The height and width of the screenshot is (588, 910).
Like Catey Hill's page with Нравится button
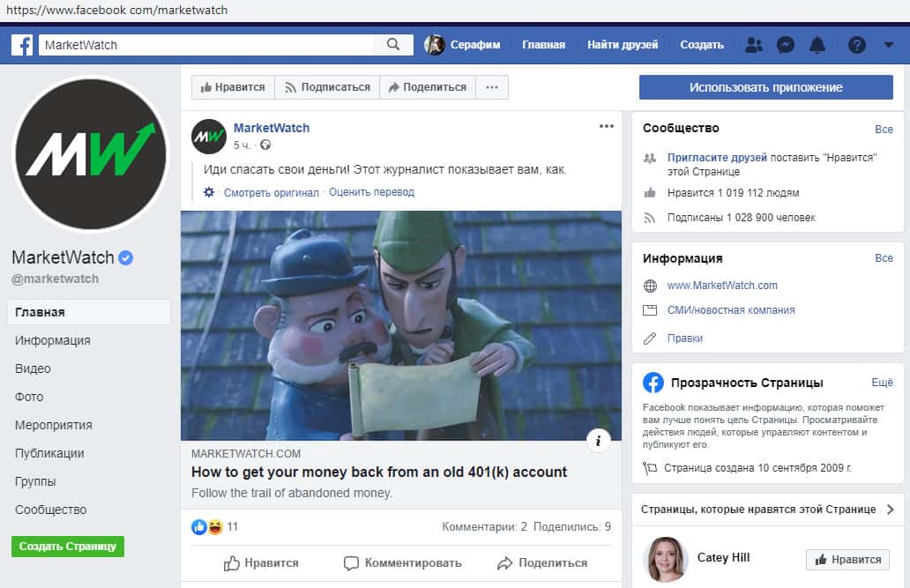coord(848,560)
